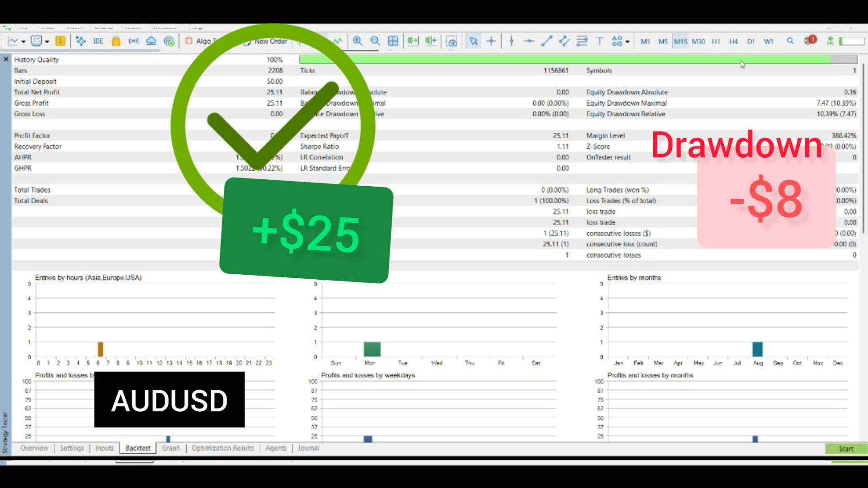Click the Ticks value 1156861
Image resolution: width=868 pixels, height=488 pixels.
[556, 70]
